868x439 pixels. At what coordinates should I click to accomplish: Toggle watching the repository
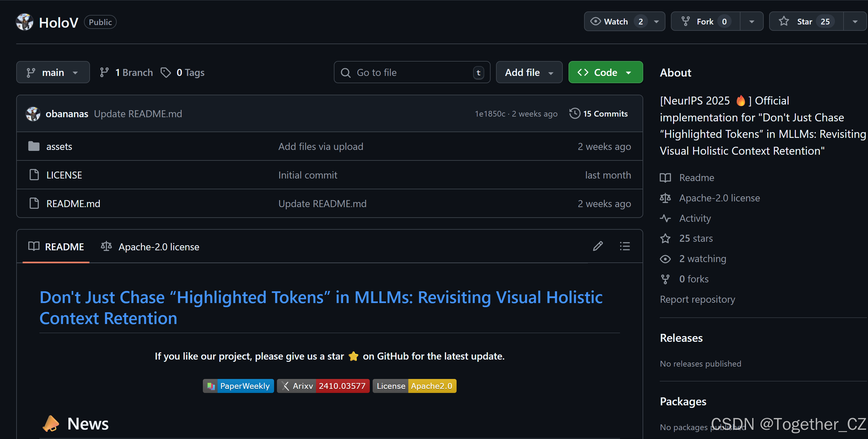coord(617,21)
